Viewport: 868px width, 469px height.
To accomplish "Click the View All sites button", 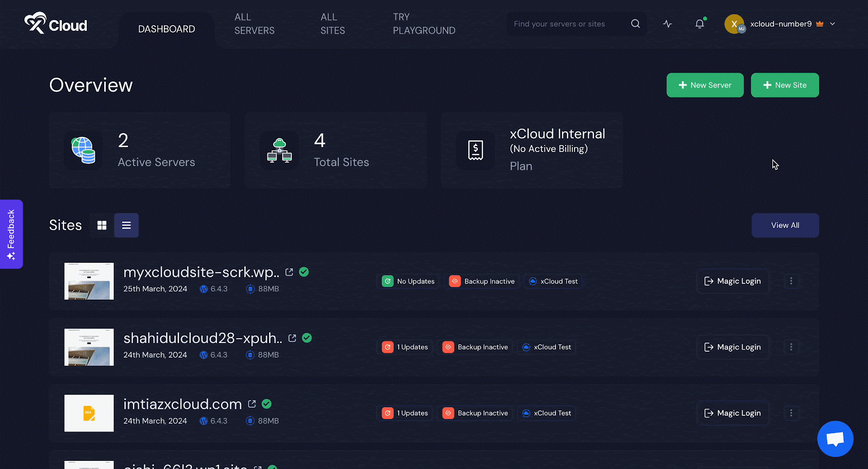I will [785, 225].
